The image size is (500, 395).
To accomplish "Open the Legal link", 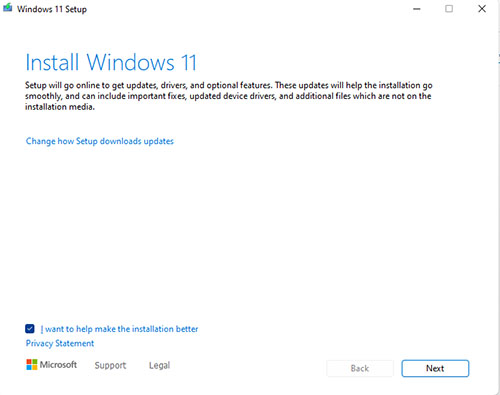I will coord(159,365).
